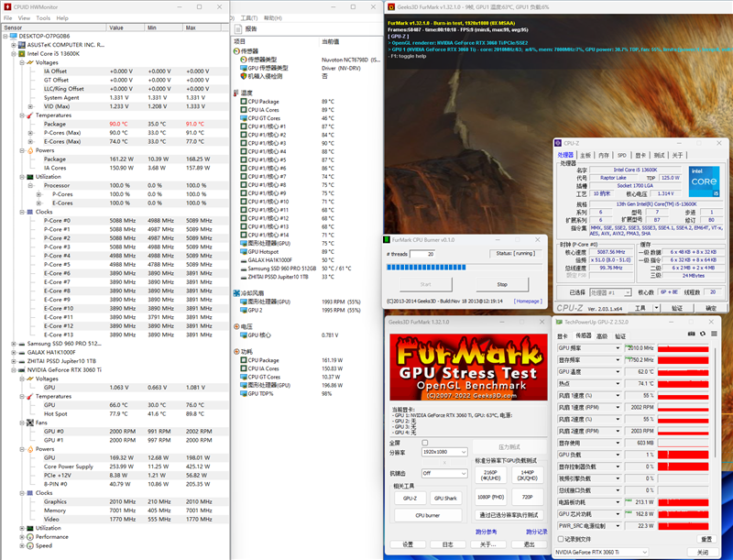Viewport: 733px width, 560px height.
Task: Select the Powers flame icon under Intel Core i5
Action: 31,150
